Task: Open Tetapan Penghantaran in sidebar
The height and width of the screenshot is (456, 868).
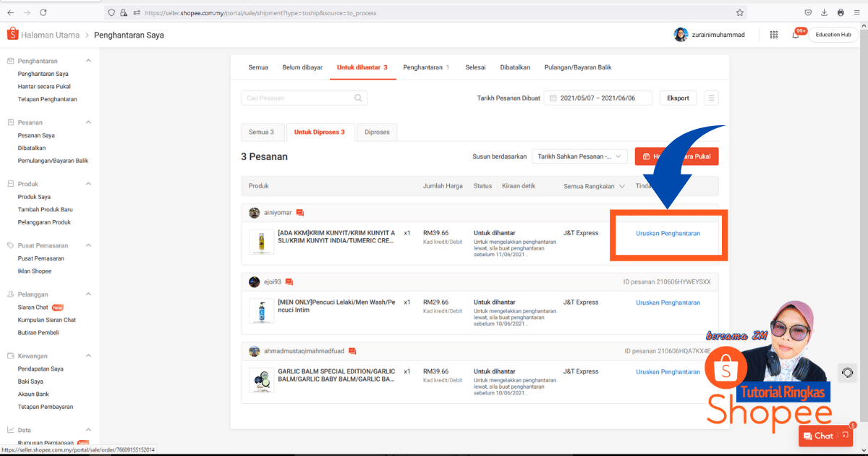Action: 47,99
